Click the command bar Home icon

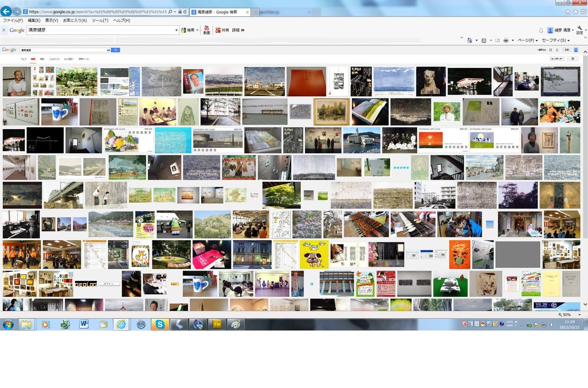click(x=469, y=40)
